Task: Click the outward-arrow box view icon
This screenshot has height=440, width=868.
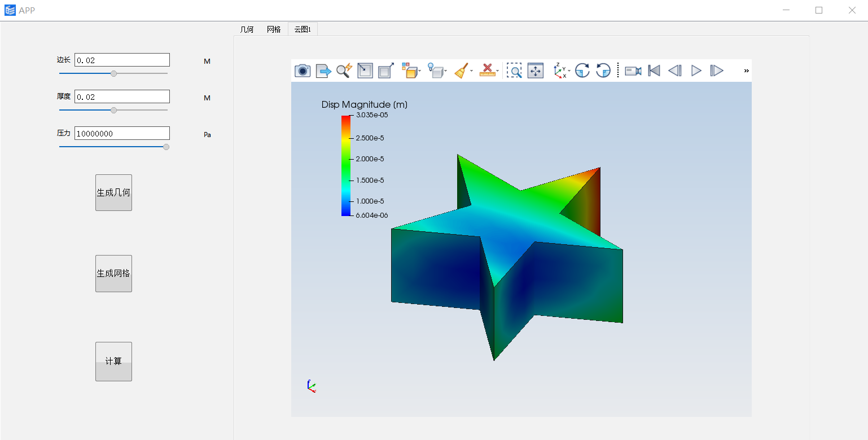Action: pyautogui.click(x=386, y=71)
